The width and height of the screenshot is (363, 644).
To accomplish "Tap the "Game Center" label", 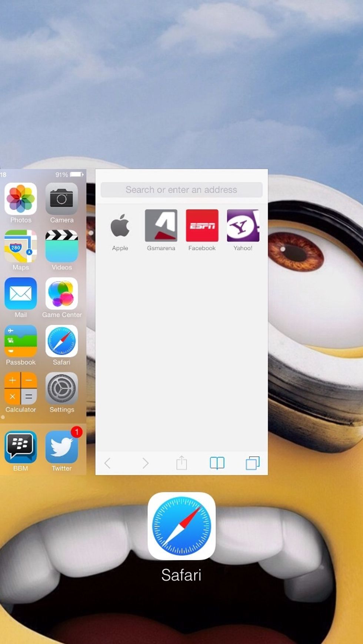I will click(x=62, y=315).
